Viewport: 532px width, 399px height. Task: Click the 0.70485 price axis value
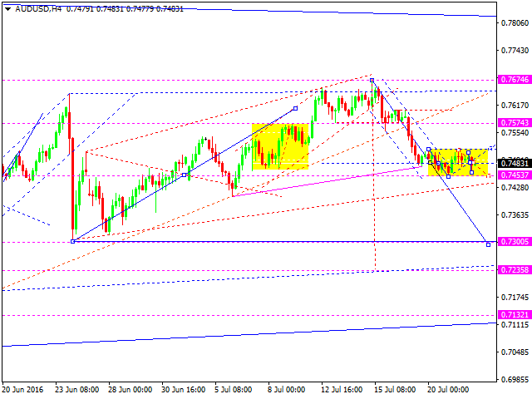click(515, 352)
